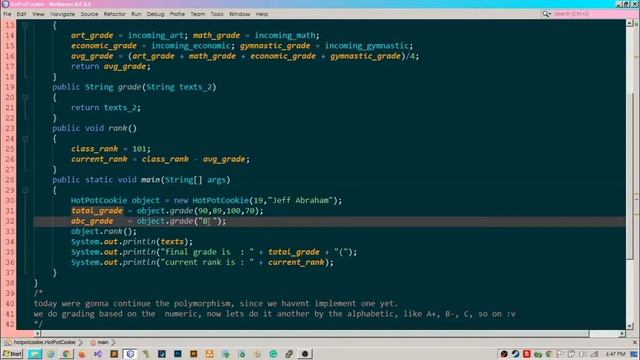Click "current rank is" string on line 36
This screenshot has width=640, height=360.
[207, 262]
